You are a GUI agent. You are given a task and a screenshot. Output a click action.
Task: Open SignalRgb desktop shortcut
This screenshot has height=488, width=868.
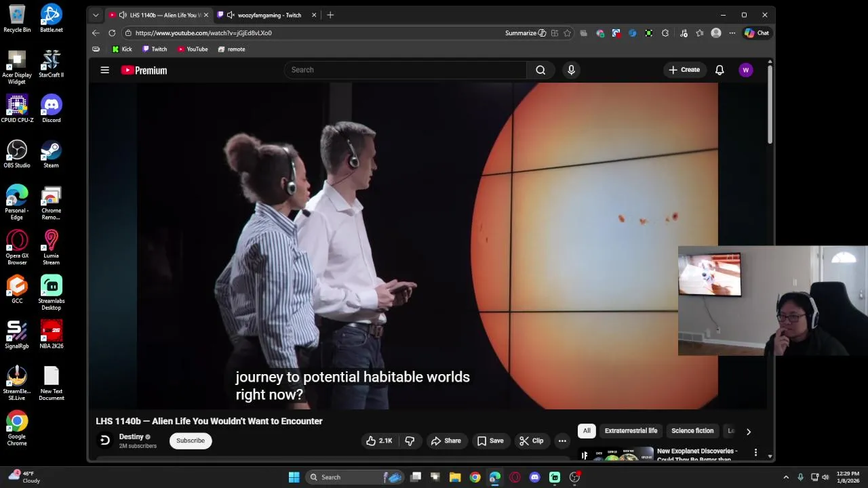tap(17, 335)
